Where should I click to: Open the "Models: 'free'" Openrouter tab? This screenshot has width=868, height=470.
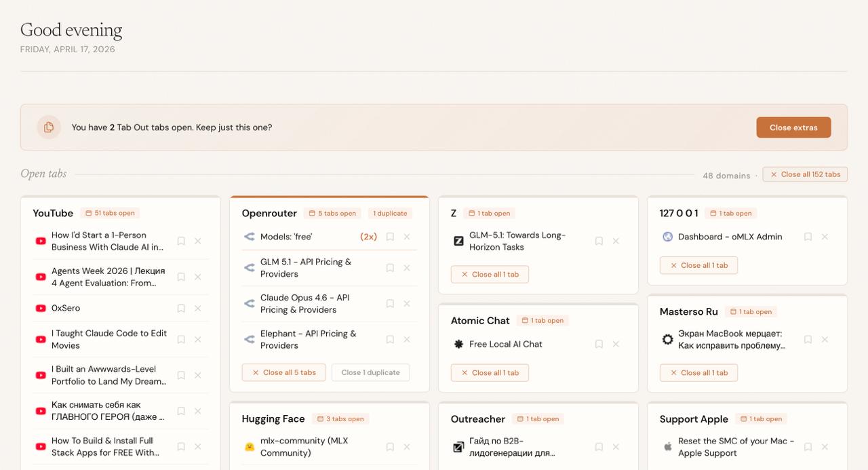[286, 237]
